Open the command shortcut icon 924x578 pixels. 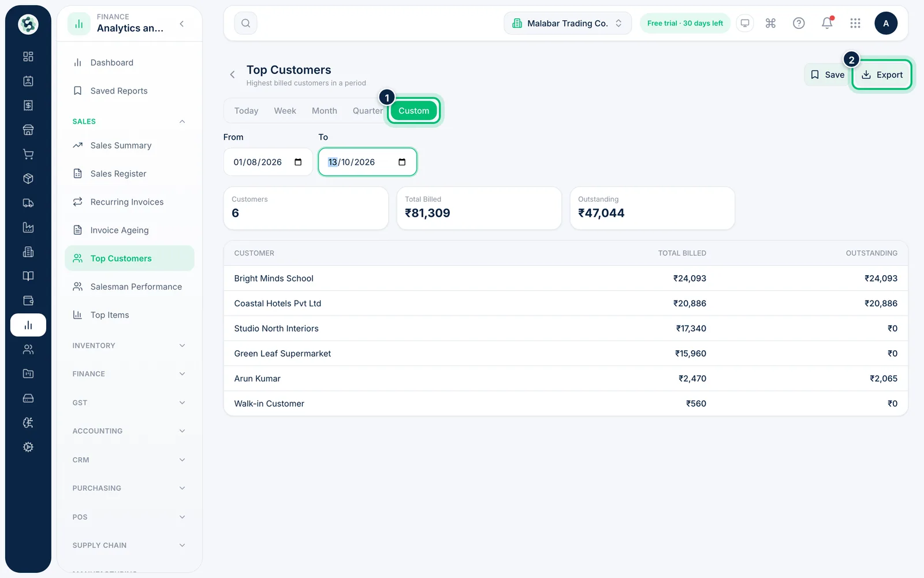tap(770, 23)
